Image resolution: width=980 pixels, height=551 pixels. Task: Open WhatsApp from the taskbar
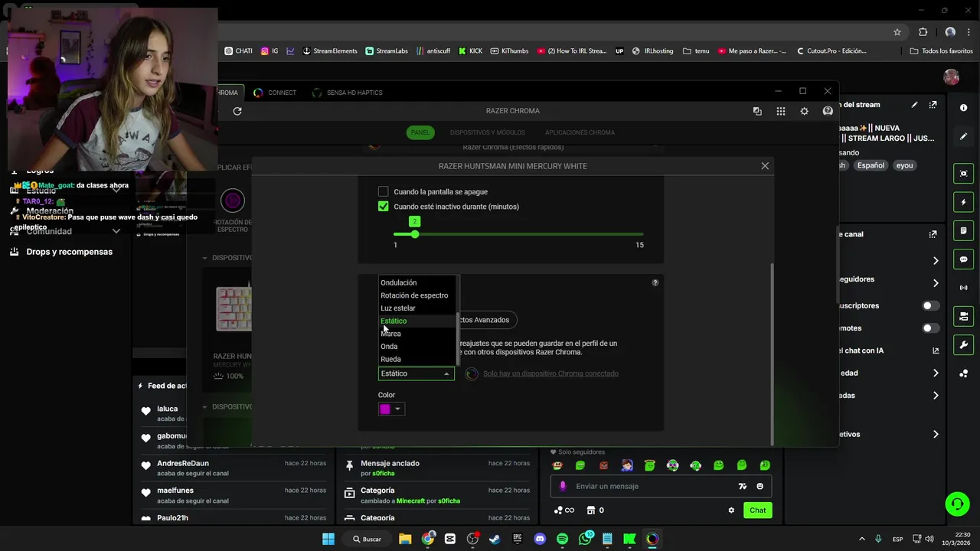click(x=586, y=539)
